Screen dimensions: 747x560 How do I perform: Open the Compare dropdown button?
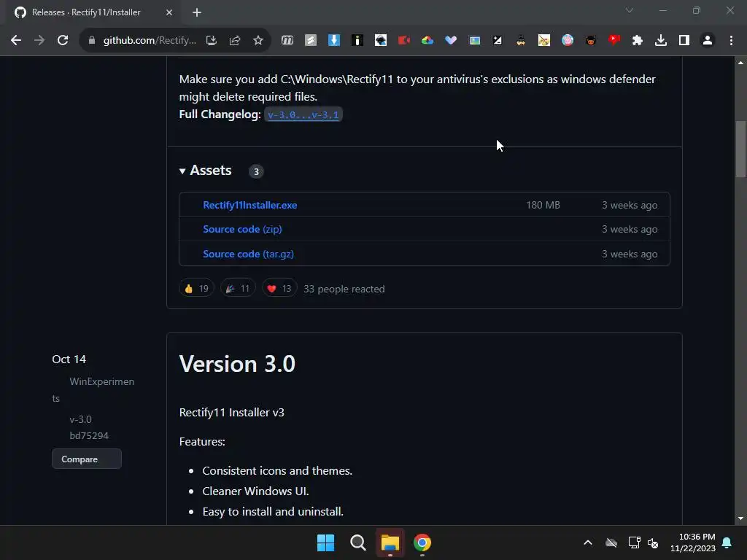[x=87, y=459]
